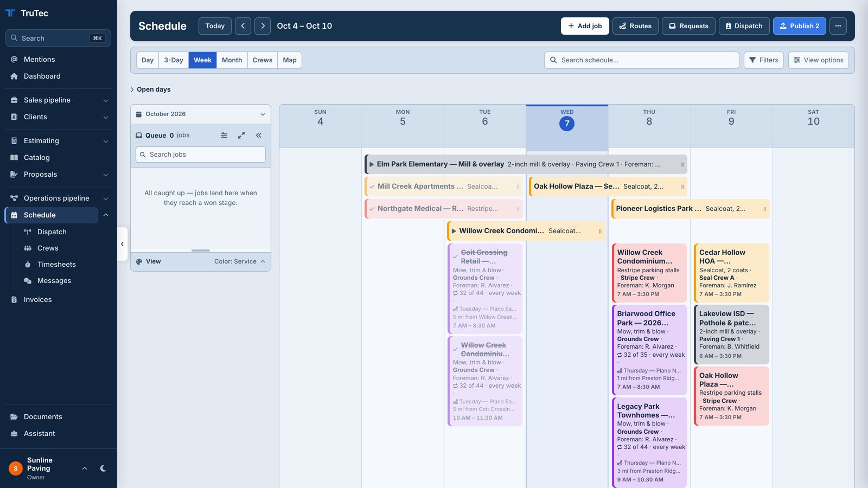Open Color: Service view dropdown
Image resolution: width=868 pixels, height=488 pixels.
240,261
